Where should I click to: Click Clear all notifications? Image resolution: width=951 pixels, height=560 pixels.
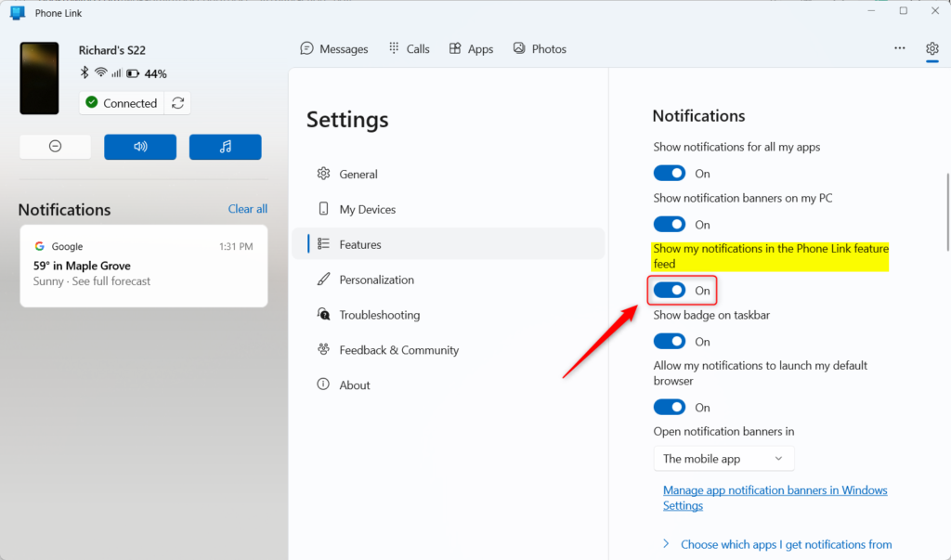click(x=247, y=209)
